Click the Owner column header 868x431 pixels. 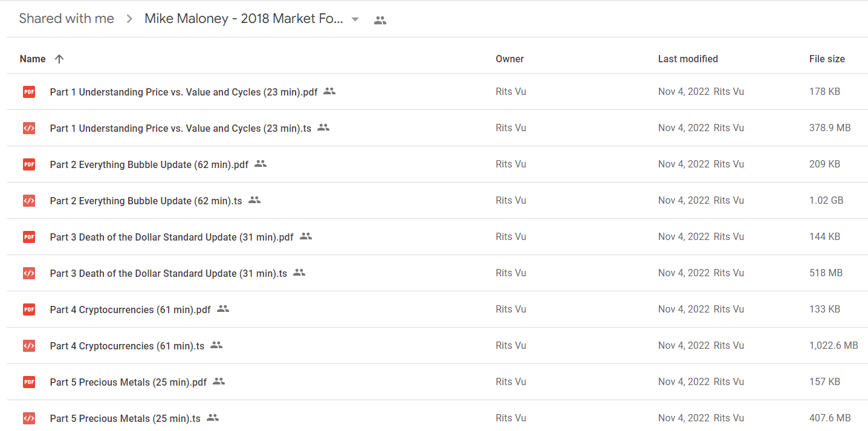510,59
